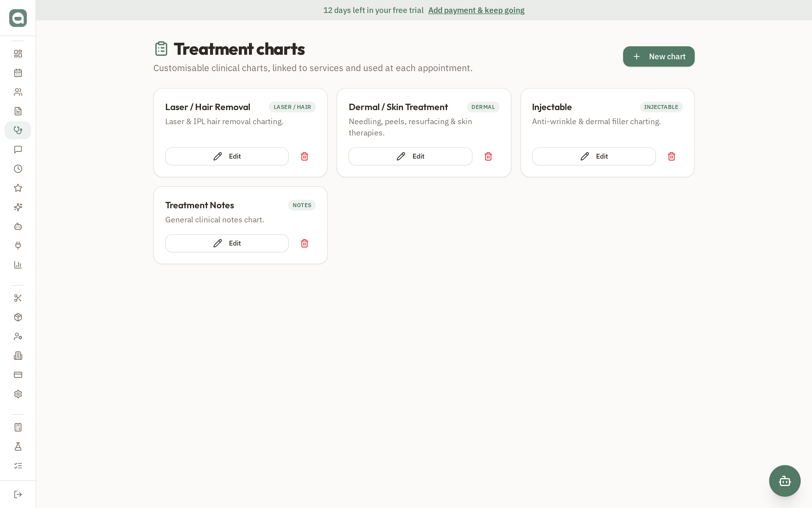Viewport: 812px width, 508px height.
Task: Open the robot icon in sidebar
Action: tap(18, 226)
